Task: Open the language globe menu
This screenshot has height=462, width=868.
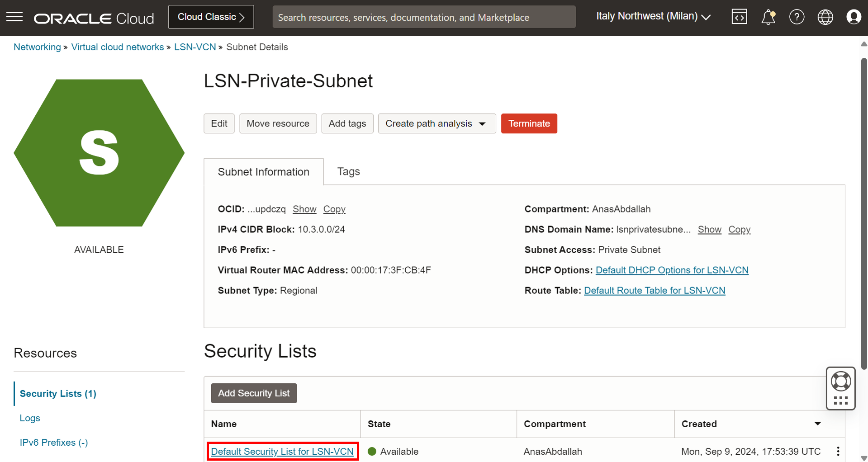Action: [x=825, y=17]
